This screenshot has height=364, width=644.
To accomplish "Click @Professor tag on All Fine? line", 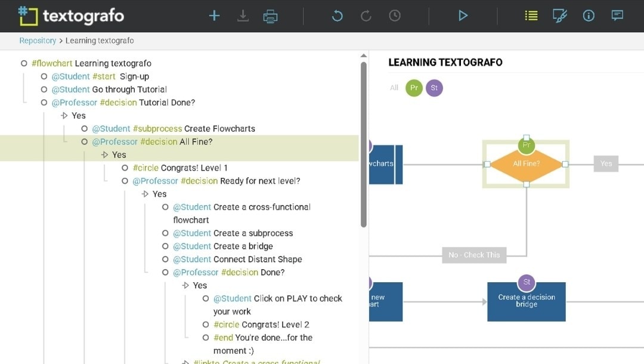I will [x=114, y=142].
